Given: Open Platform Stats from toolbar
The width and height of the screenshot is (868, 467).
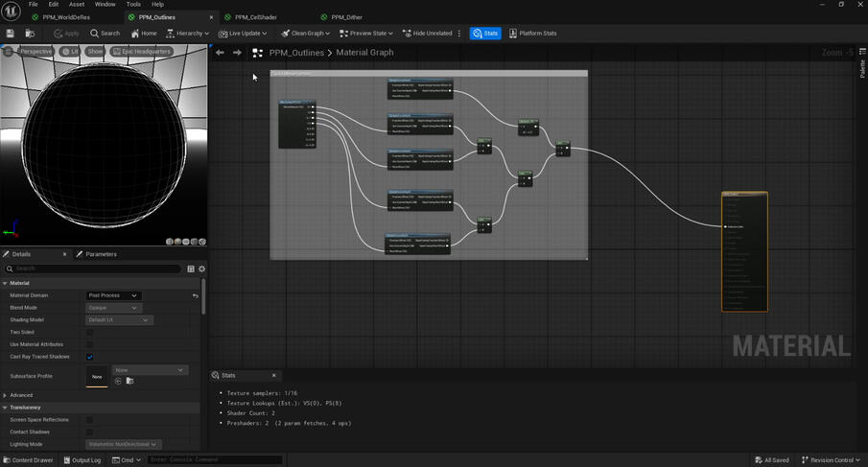Looking at the screenshot, I should pos(532,34).
